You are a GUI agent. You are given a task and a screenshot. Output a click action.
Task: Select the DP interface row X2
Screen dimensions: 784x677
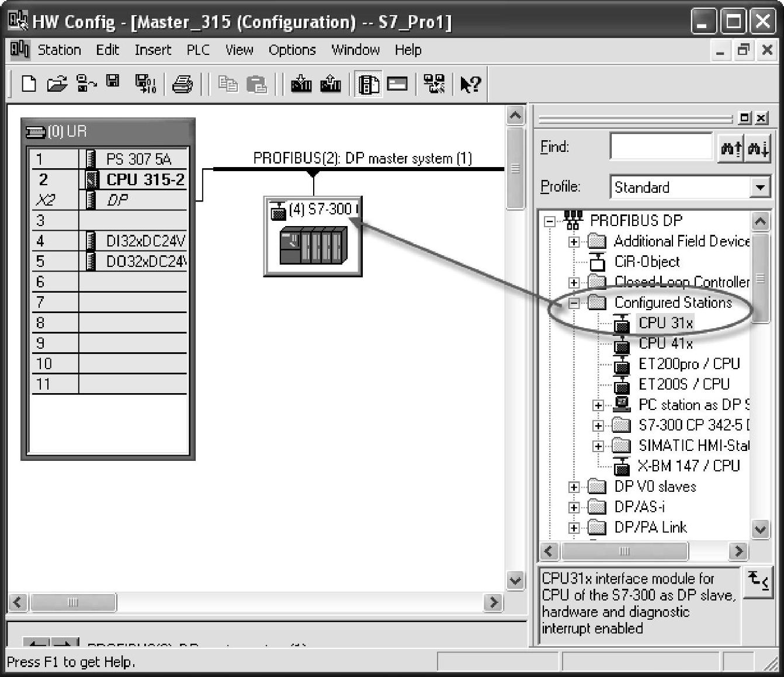click(x=109, y=200)
